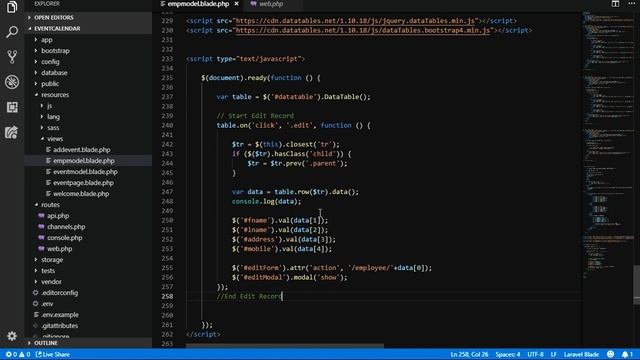Image resolution: width=640 pixels, height=360 pixels.
Task: Click line number 247 in gutter
Action: 167,192
